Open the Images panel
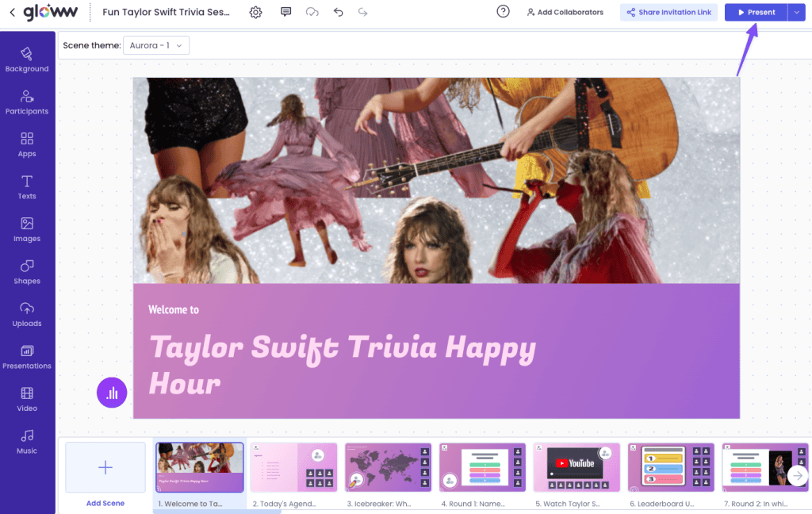Viewport: 812px width, 514px height. coord(27,229)
